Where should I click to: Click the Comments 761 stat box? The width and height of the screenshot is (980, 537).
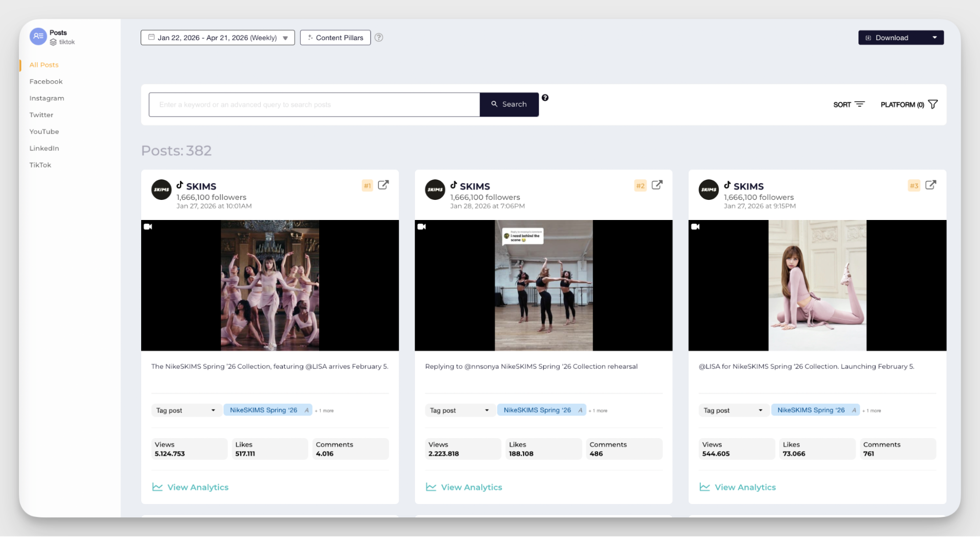click(898, 449)
